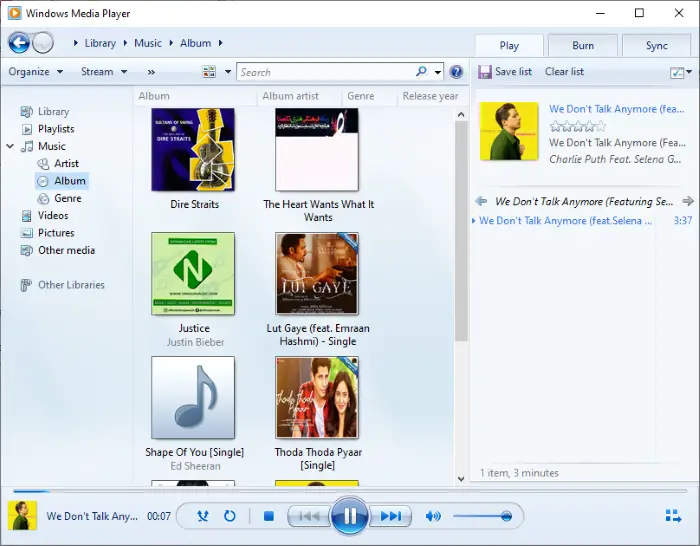Toggle repeat mode
This screenshot has height=546, width=700.
(x=229, y=517)
